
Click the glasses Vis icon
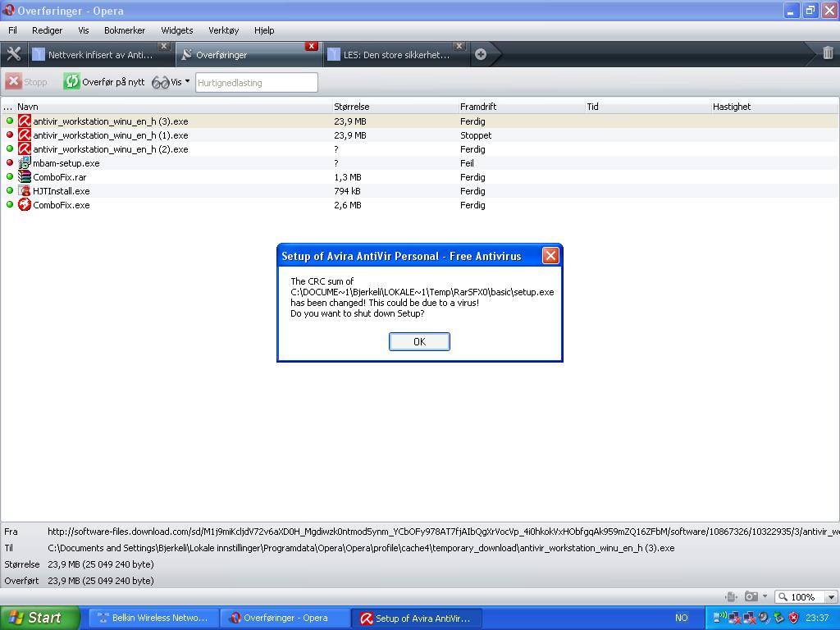coord(160,83)
